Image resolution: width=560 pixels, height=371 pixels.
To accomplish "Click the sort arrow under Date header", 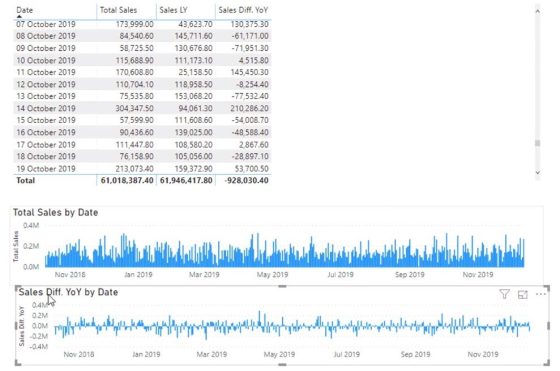I will tap(19, 16).
